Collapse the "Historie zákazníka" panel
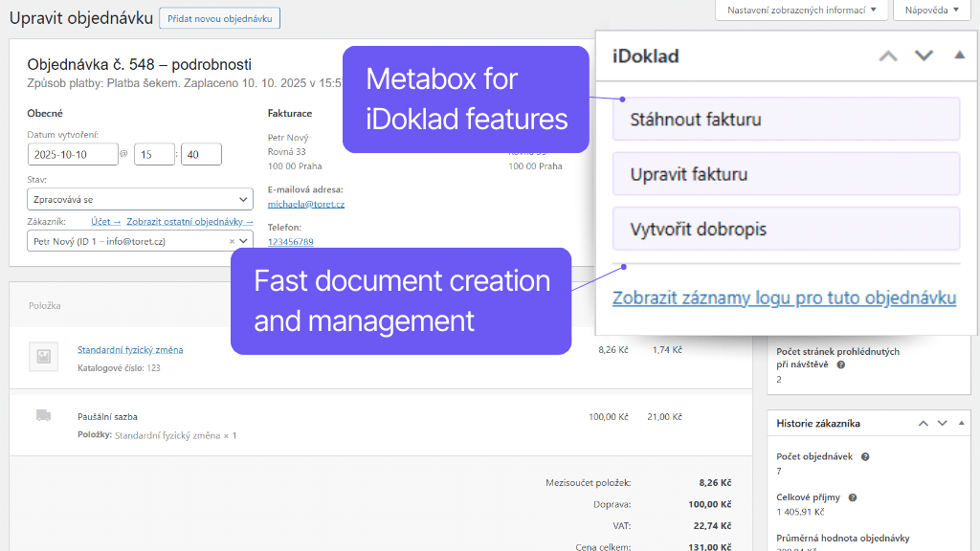The width and height of the screenshot is (980, 551). coord(961,423)
